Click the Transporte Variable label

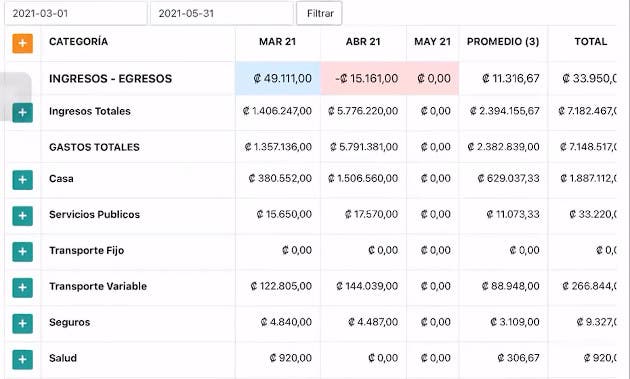click(98, 286)
